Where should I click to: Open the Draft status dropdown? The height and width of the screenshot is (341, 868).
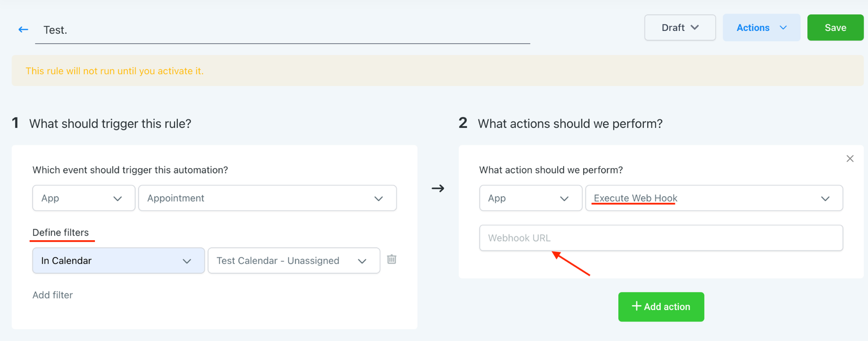pyautogui.click(x=680, y=28)
